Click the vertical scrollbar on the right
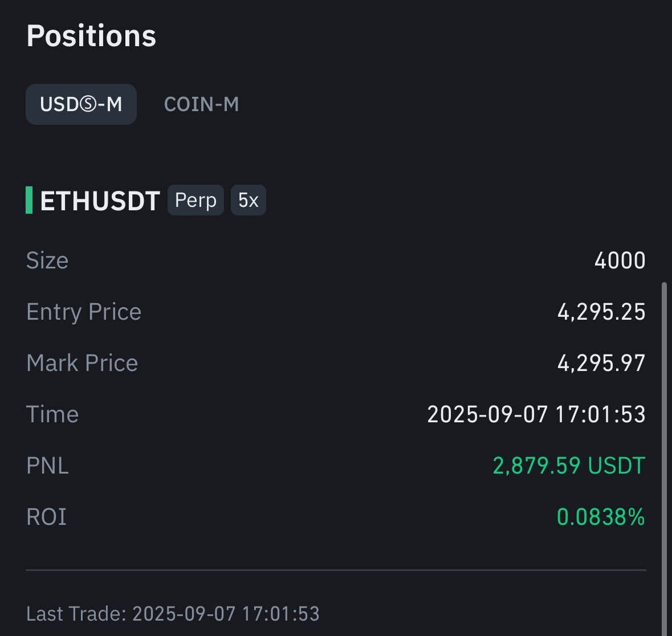Screen dimensions: 672x636 click(663, 456)
